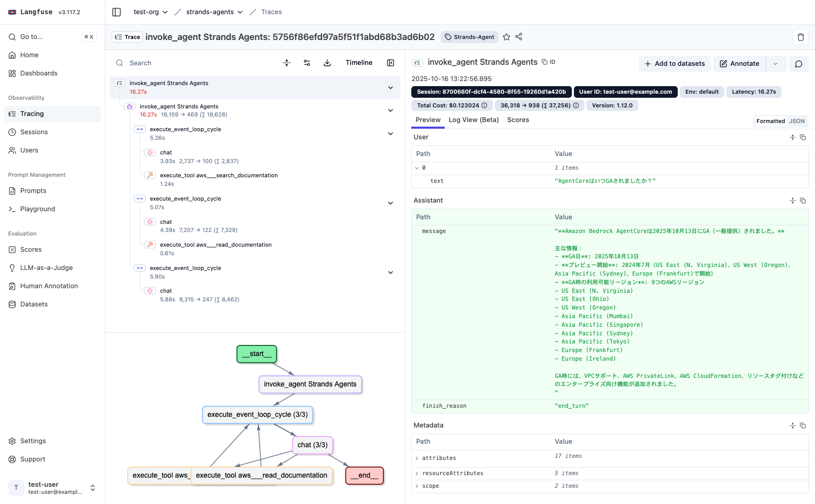Switch output view to JSON
The height and width of the screenshot is (504, 815).
click(x=797, y=121)
